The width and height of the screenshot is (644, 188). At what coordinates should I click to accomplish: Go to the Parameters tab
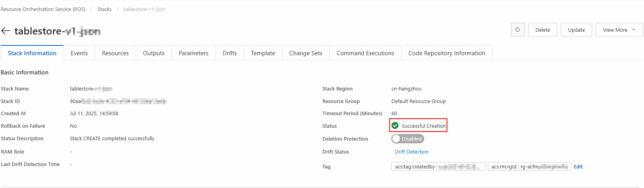point(193,53)
